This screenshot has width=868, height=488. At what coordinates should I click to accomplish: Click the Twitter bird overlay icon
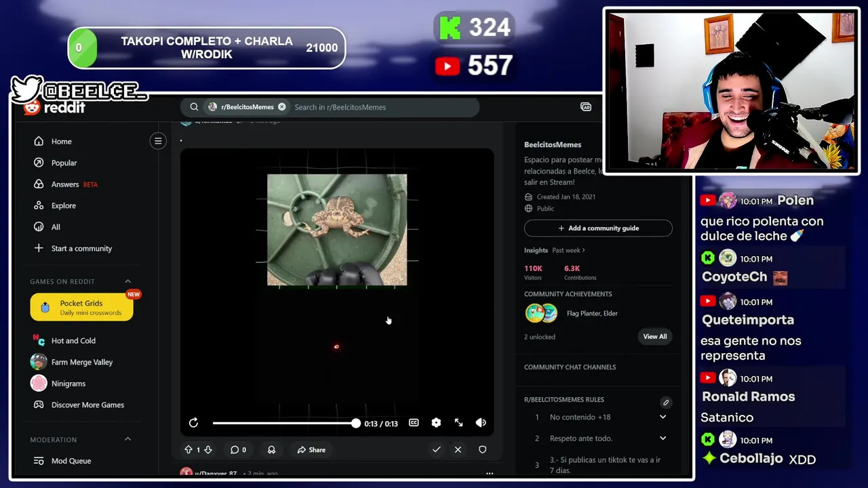(x=27, y=89)
